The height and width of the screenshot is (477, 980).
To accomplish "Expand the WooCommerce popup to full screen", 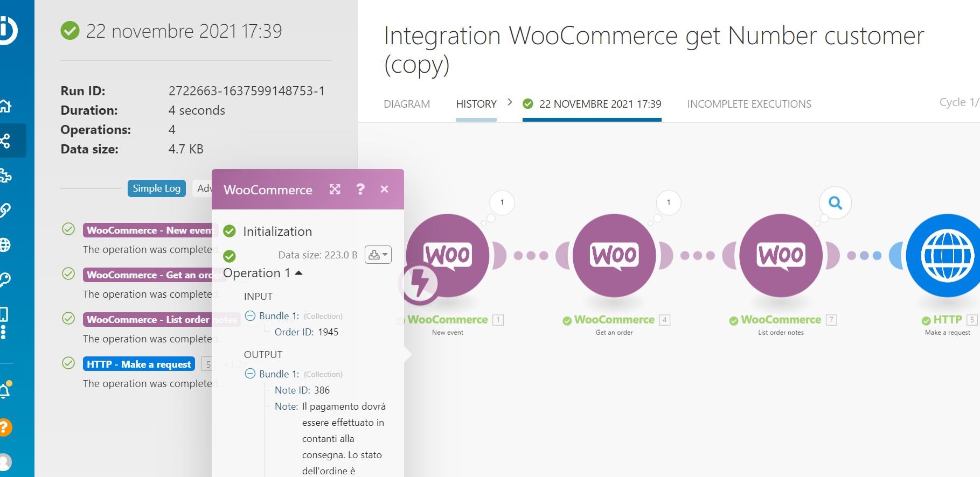I will 335,189.
